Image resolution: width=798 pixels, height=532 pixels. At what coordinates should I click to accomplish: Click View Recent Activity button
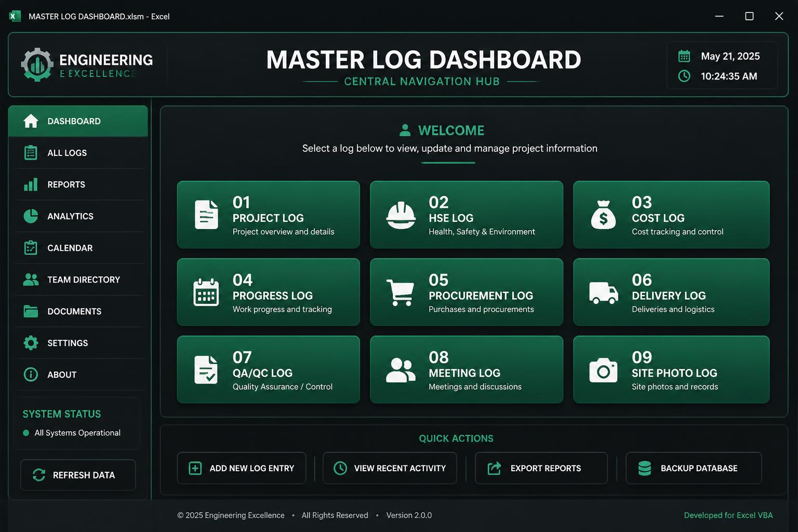click(390, 468)
